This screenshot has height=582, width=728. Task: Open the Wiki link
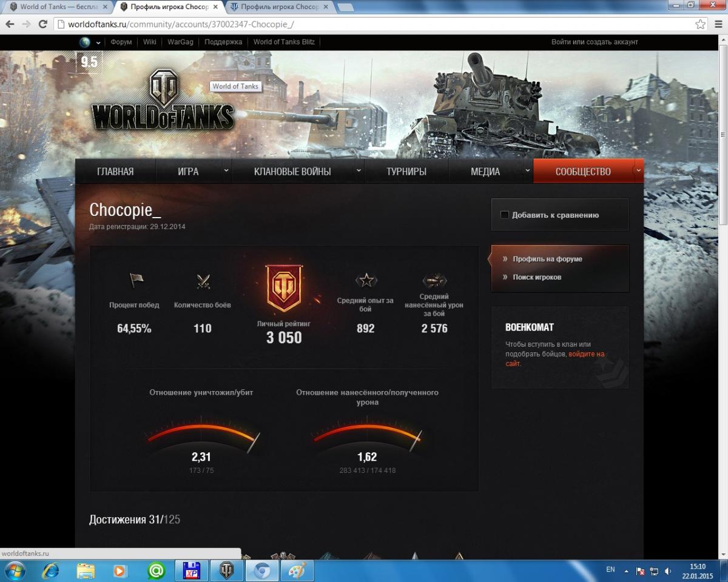point(149,42)
